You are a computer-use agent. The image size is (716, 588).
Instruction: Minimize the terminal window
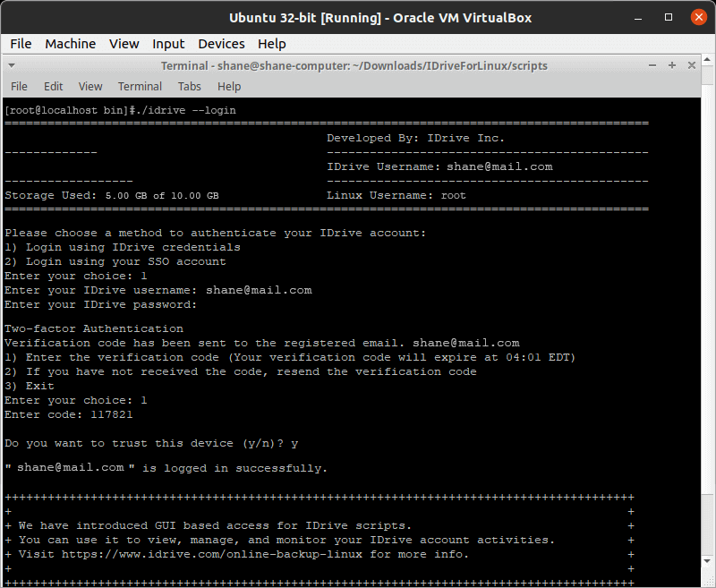[652, 65]
